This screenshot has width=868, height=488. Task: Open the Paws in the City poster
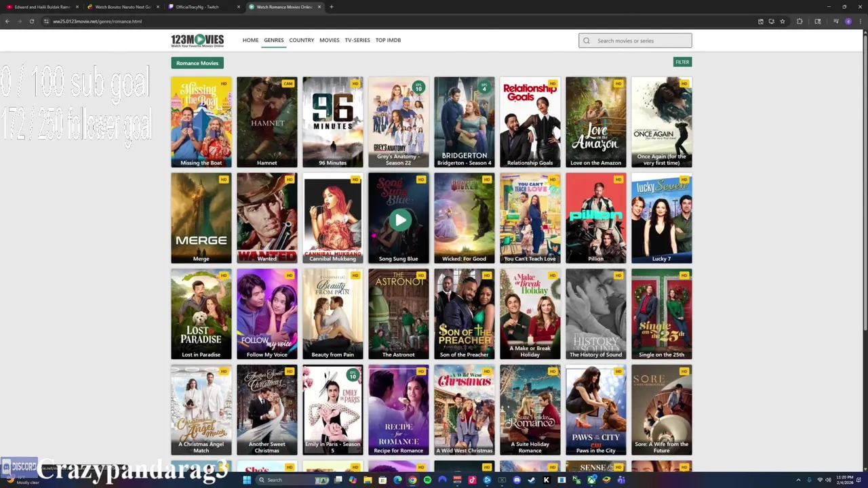[x=596, y=410]
